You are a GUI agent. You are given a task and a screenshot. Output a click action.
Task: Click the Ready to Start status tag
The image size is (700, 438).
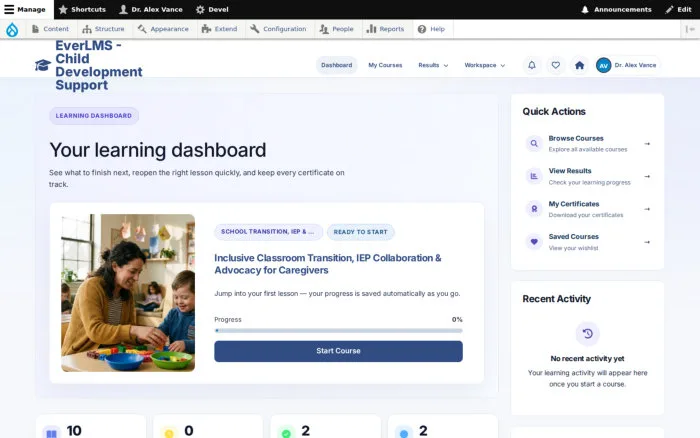(x=361, y=232)
